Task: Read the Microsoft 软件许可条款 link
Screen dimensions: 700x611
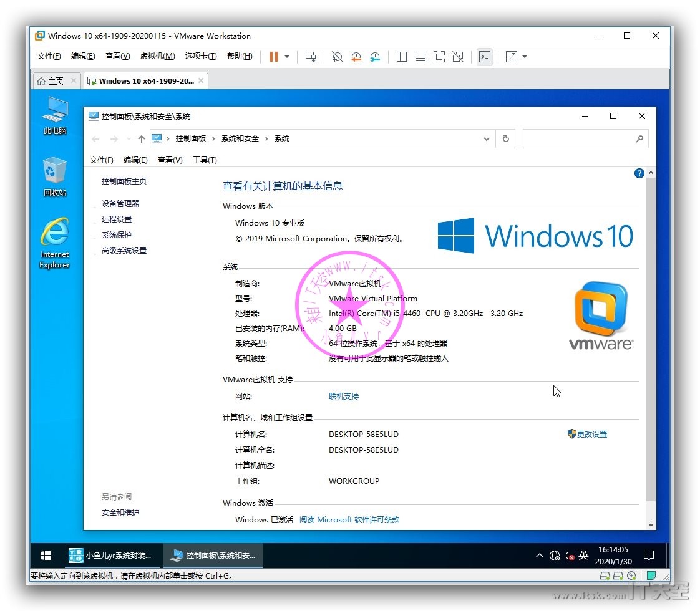Action: pos(349,519)
